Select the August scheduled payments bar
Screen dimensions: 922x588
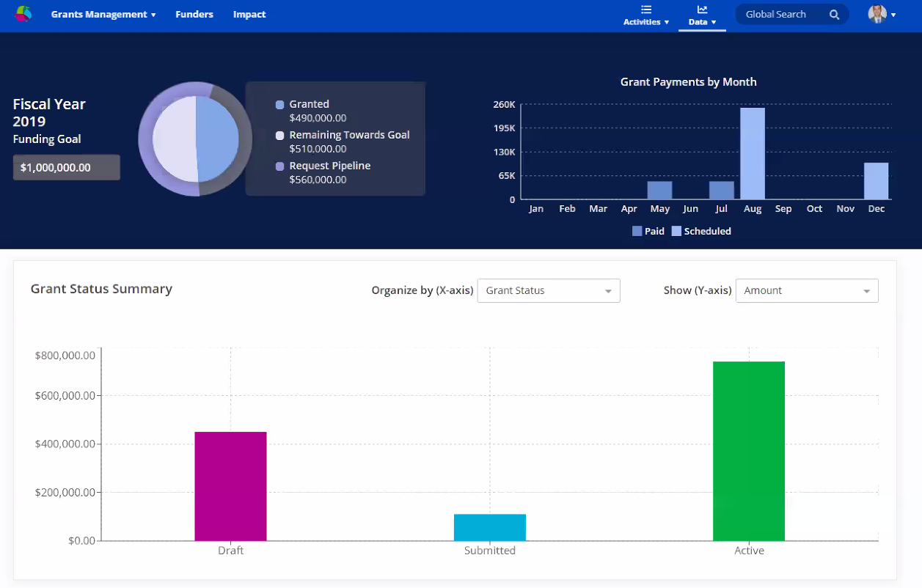point(752,154)
